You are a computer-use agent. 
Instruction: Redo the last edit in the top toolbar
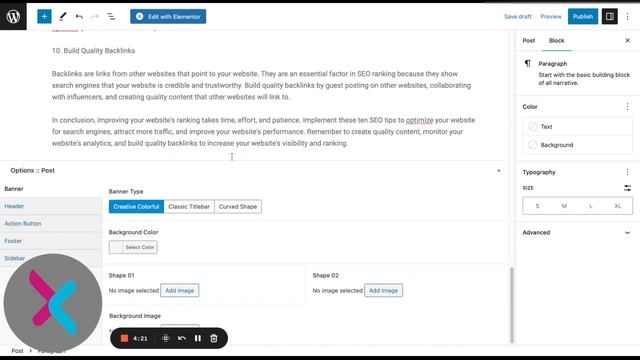[95, 17]
